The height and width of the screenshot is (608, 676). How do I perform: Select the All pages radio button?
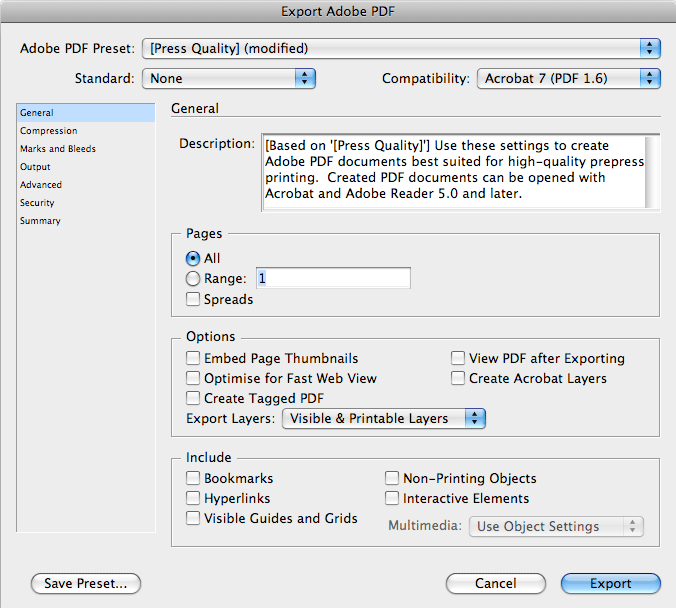193,258
